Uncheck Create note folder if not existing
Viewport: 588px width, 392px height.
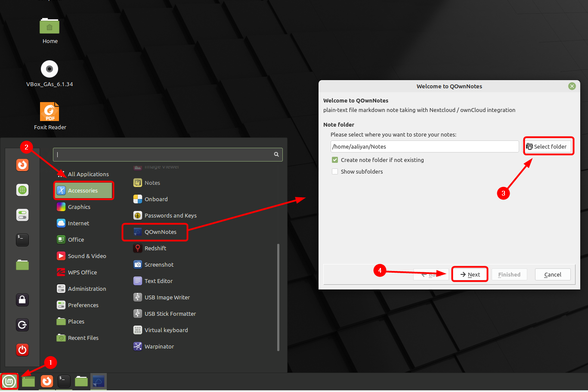335,160
